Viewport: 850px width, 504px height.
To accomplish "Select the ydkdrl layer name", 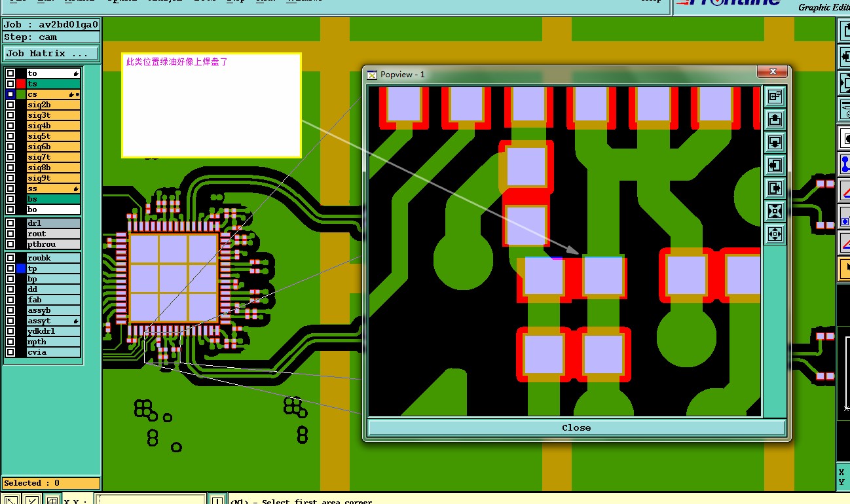I will (53, 331).
